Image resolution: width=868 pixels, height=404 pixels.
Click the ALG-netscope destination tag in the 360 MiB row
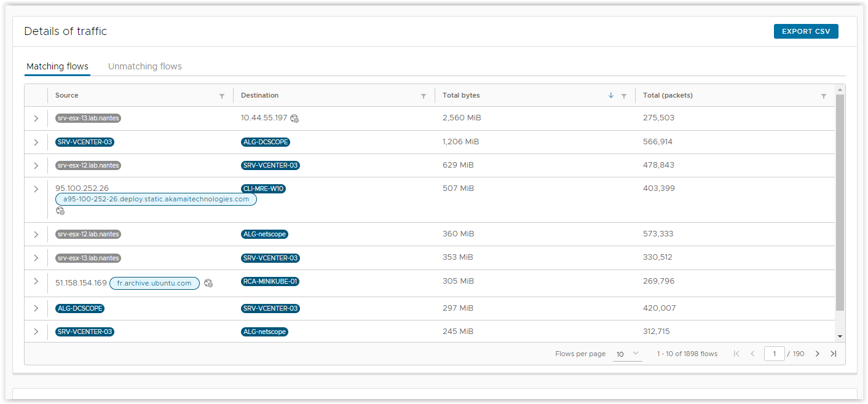pos(264,234)
